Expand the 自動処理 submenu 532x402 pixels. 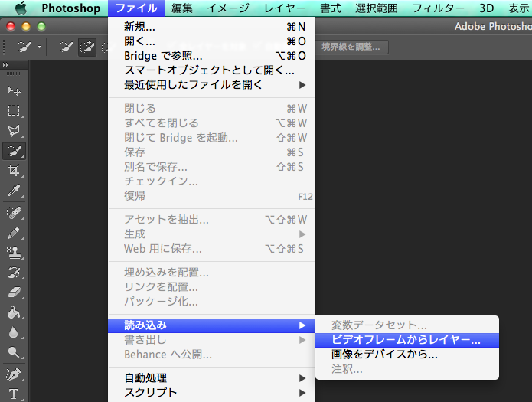pos(212,378)
